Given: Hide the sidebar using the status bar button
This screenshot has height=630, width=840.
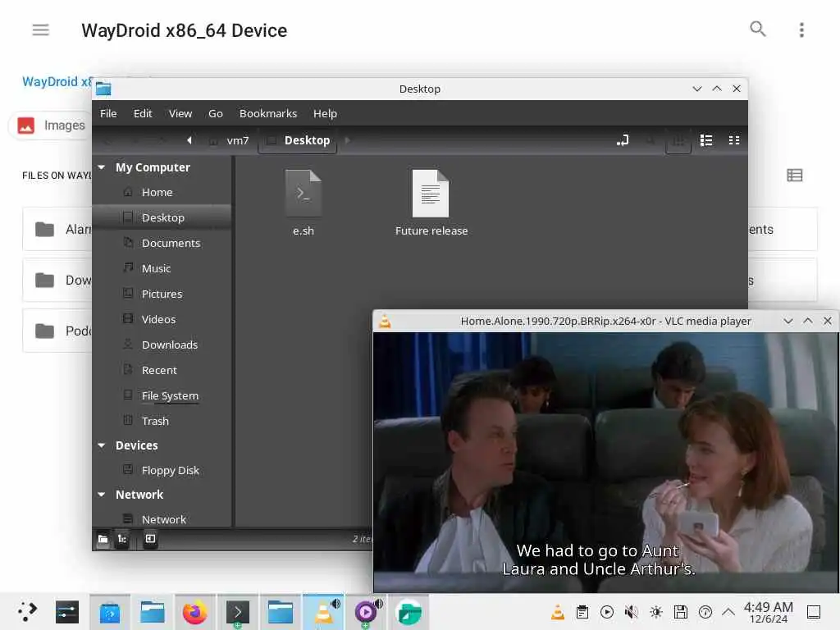Looking at the screenshot, I should [151, 539].
